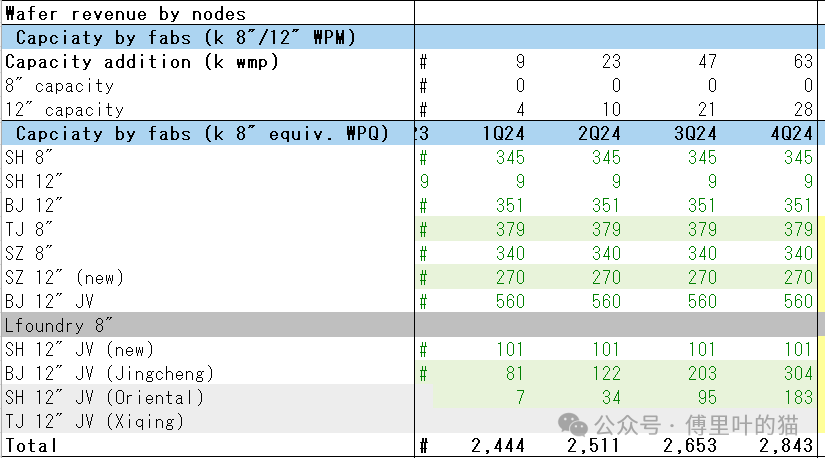The width and height of the screenshot is (825, 458).
Task: Select the capacity addition value 63
Action: click(x=803, y=62)
